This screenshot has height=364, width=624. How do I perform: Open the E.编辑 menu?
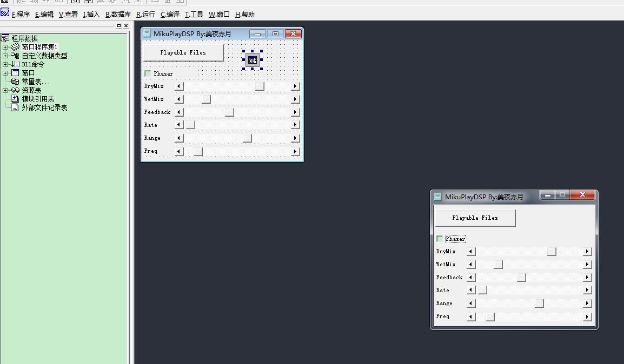[44, 14]
